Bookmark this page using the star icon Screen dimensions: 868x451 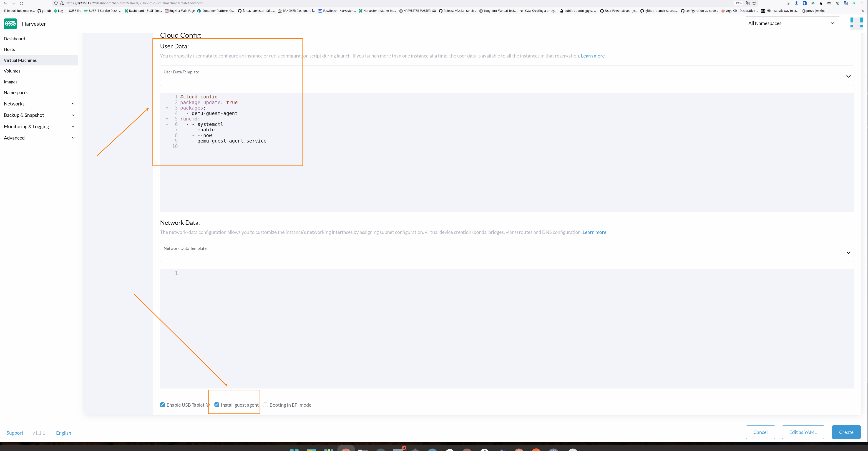pyautogui.click(x=754, y=3)
